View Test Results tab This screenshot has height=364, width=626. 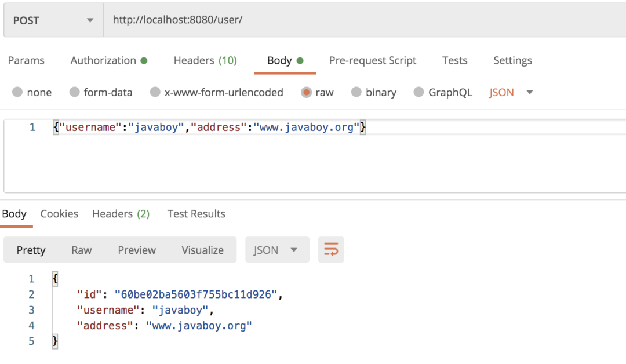point(196,214)
